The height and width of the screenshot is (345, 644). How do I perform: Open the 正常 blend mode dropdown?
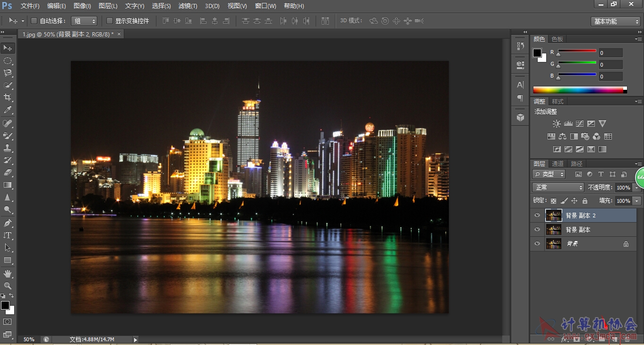558,188
